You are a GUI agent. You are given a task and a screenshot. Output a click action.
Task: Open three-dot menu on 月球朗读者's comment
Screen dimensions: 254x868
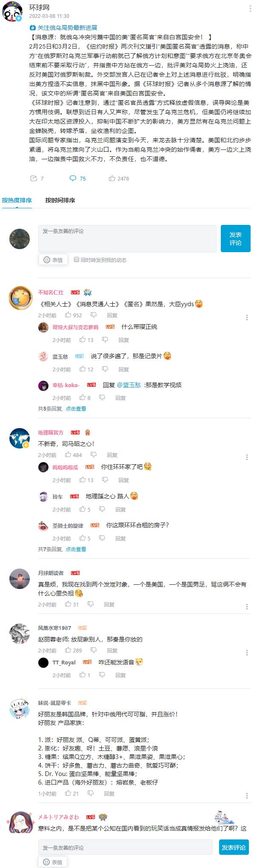(x=247, y=606)
